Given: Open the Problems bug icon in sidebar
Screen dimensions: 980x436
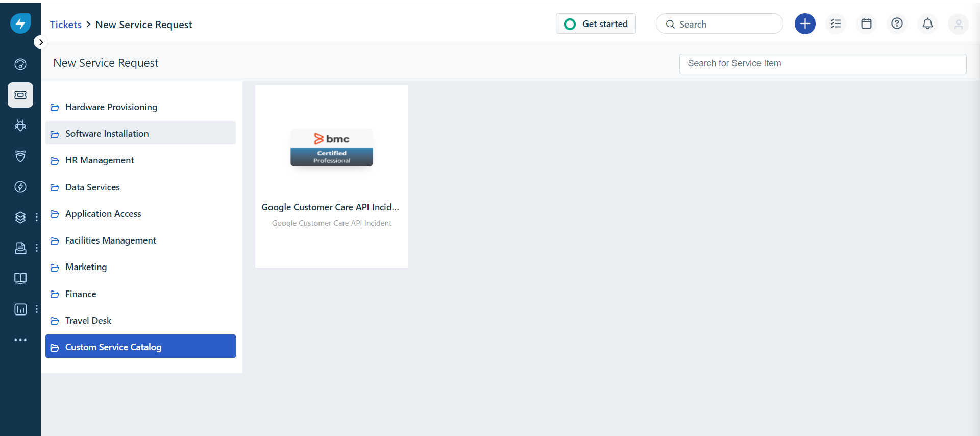Looking at the screenshot, I should click(x=20, y=126).
